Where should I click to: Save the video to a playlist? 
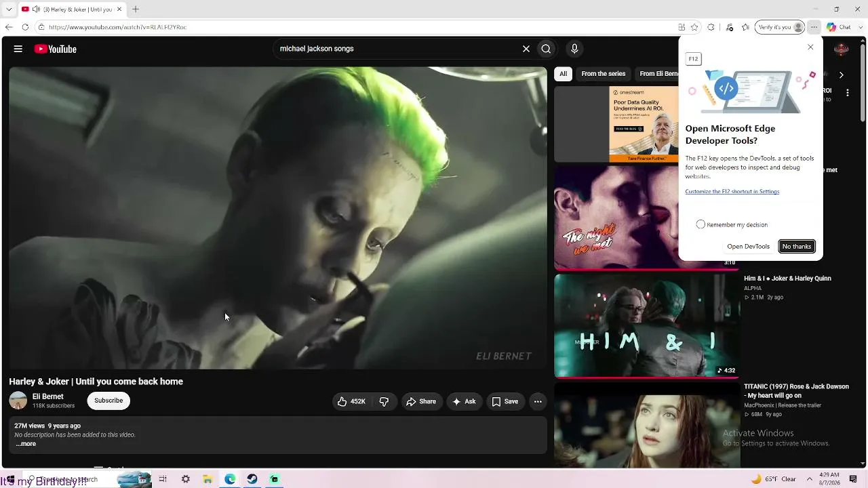click(x=505, y=401)
